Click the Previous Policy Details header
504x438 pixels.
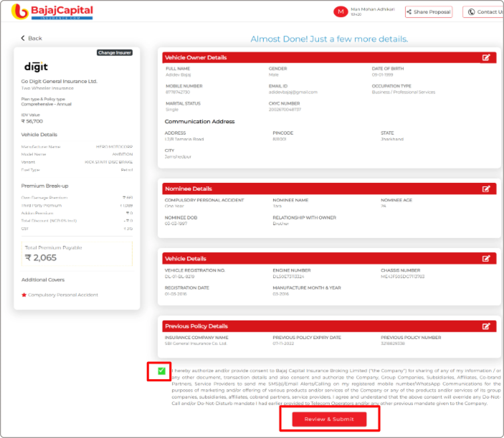329,326
